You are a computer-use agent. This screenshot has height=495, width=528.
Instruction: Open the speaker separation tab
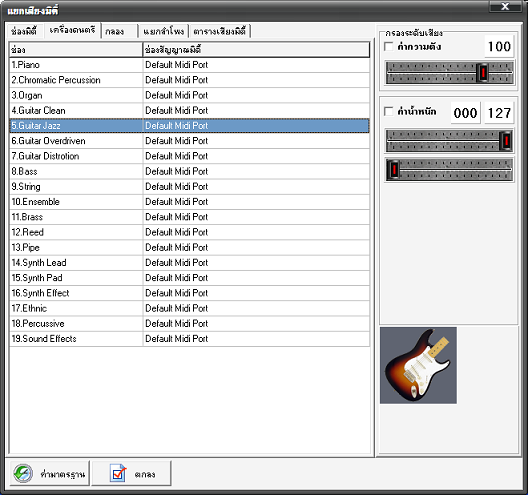tap(164, 32)
